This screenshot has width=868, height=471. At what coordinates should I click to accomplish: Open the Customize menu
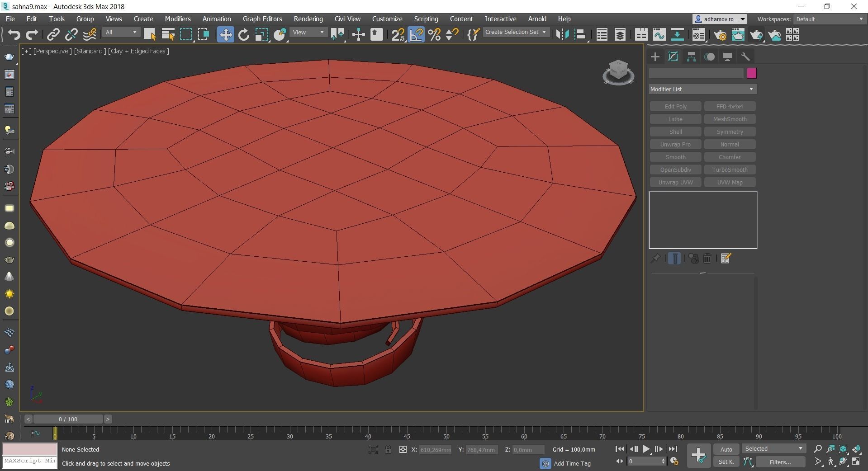tap(387, 19)
